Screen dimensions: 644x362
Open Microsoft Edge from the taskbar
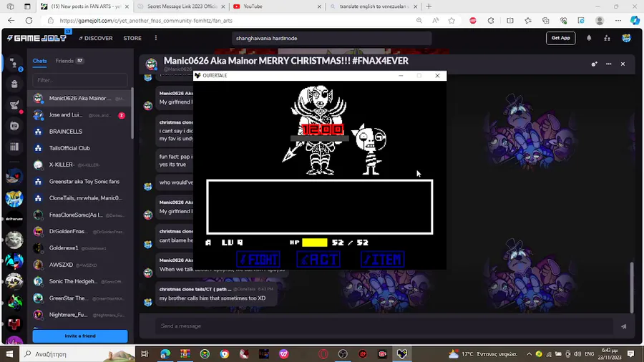click(165, 354)
